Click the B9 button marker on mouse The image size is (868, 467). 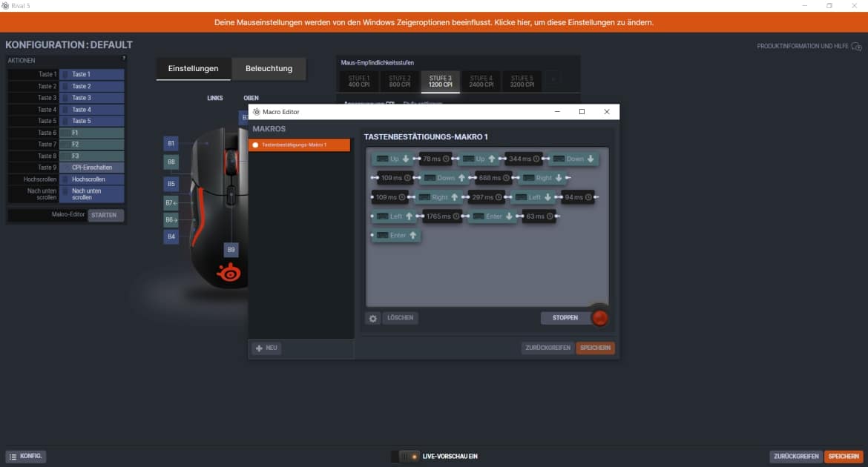[x=231, y=250]
